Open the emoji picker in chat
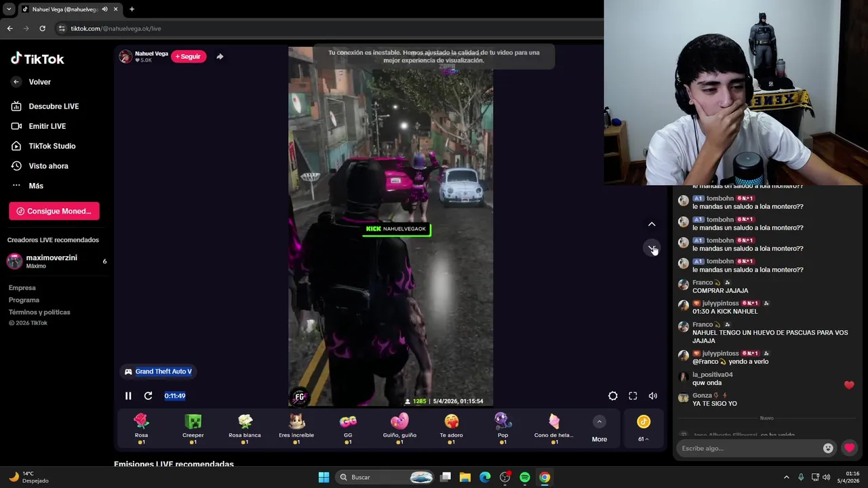Screen dimensions: 868x488 [x=828, y=448]
